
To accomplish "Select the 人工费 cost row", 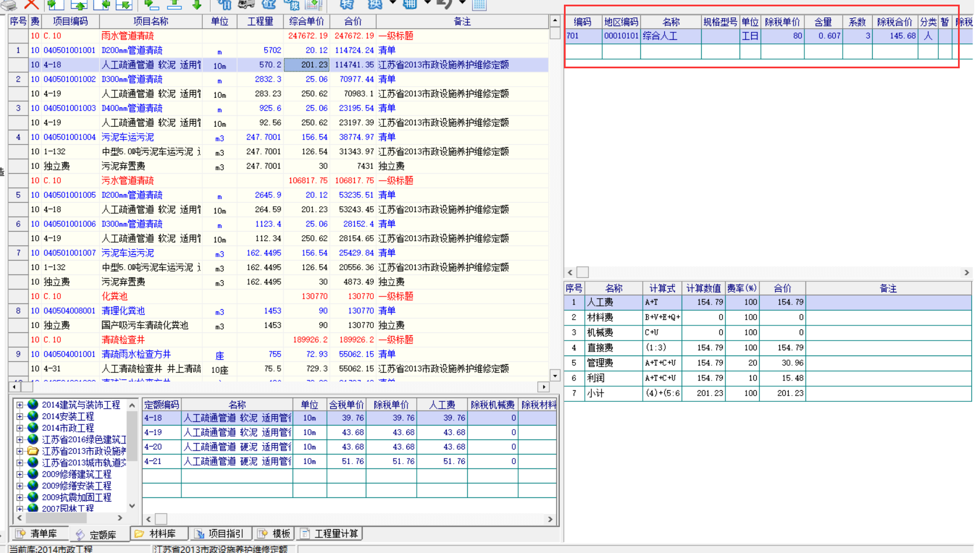I will click(x=768, y=302).
